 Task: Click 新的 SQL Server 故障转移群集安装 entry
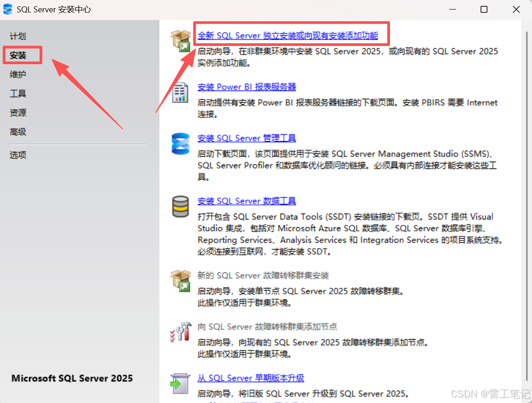click(263, 275)
